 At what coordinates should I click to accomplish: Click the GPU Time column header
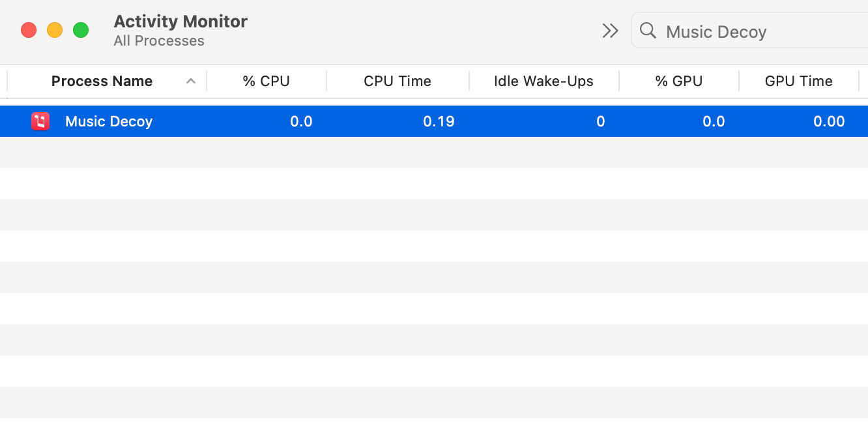coord(798,81)
